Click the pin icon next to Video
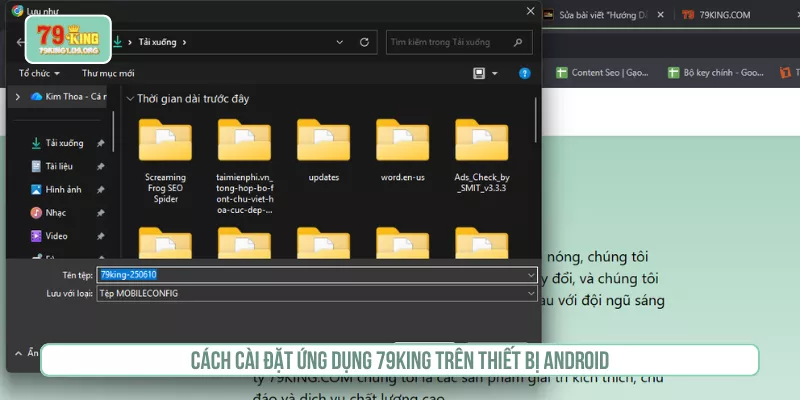 coord(101,236)
